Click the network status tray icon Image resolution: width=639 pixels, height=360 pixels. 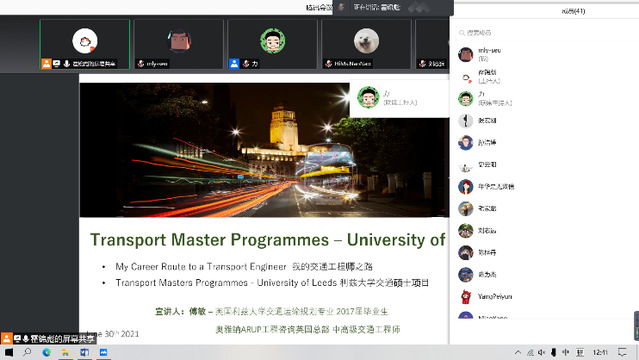pos(530,352)
